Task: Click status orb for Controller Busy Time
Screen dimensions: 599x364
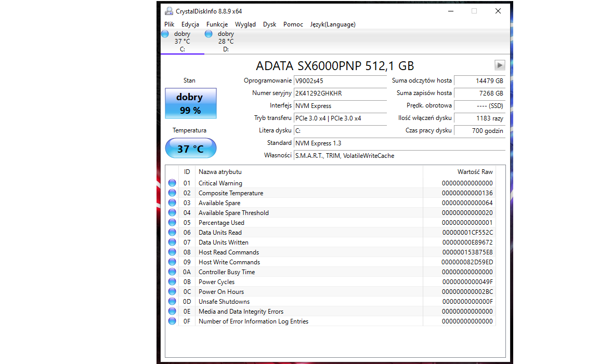Action: (x=172, y=272)
